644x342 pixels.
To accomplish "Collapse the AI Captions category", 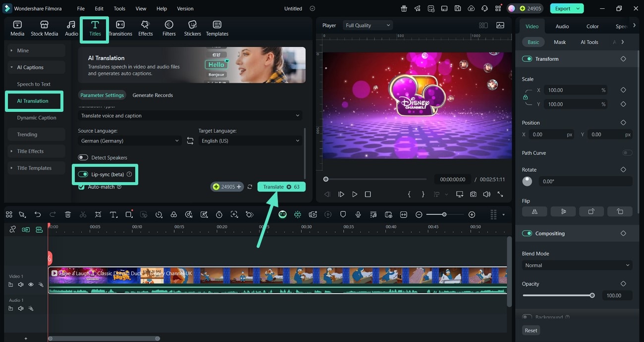I will [x=35, y=67].
